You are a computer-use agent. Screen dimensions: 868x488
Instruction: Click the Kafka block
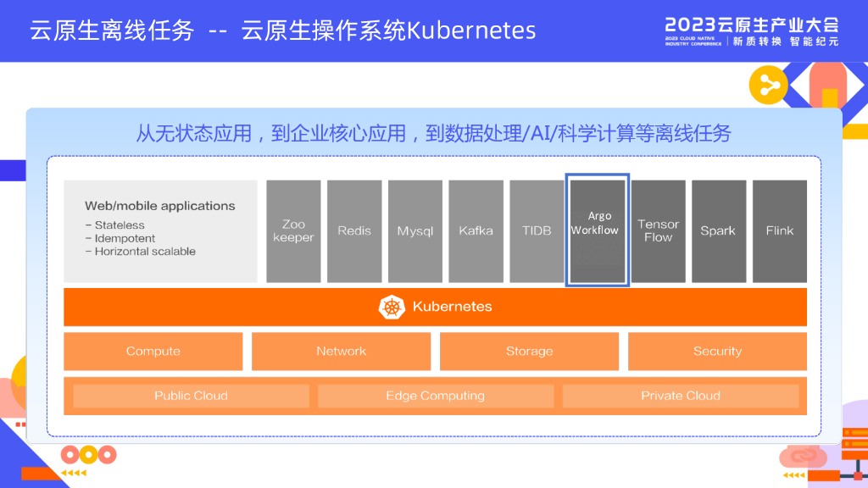476,231
